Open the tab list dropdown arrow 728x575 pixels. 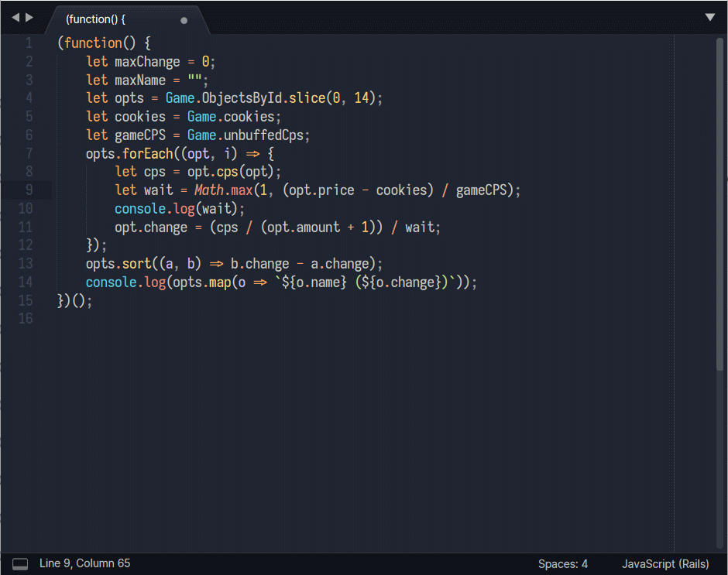tap(710, 17)
